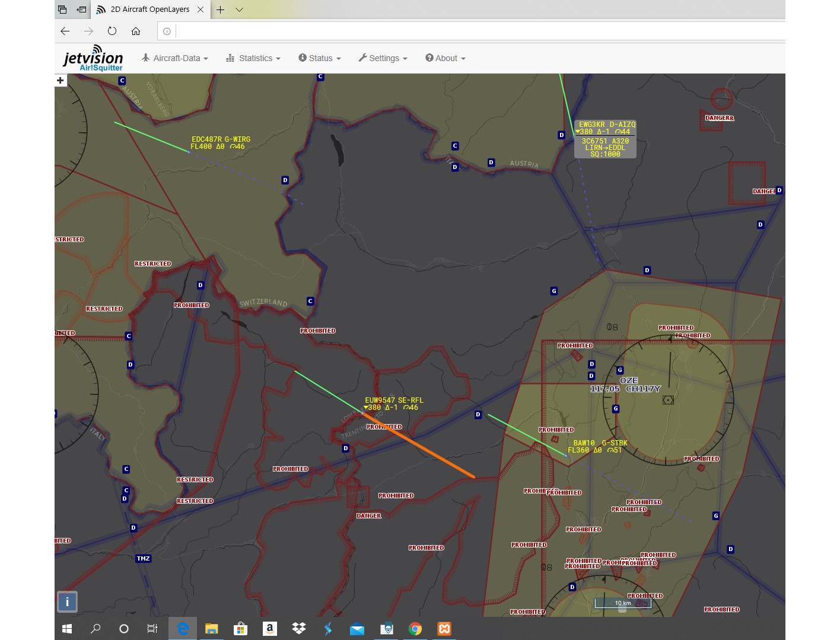Click the browser refresh icon
This screenshot has width=840, height=640.
112,31
